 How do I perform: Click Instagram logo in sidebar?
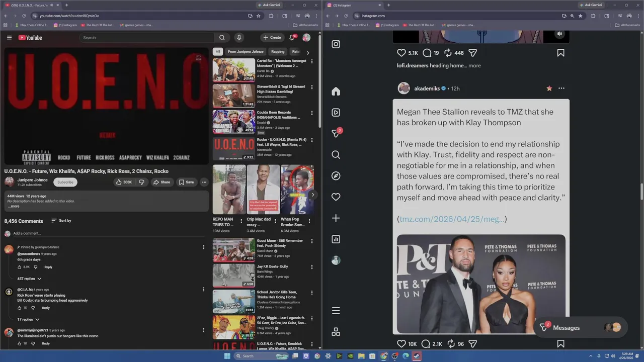[x=336, y=44]
